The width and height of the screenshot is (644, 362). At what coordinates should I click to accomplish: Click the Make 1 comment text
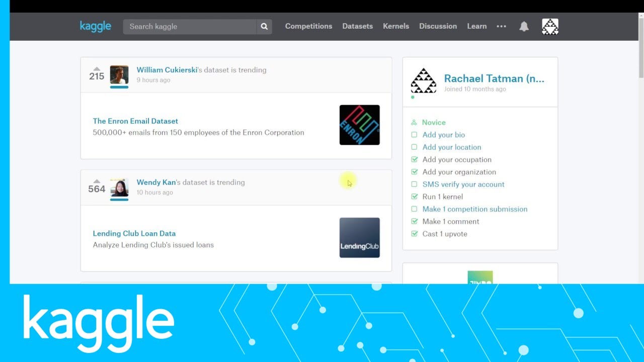point(451,221)
